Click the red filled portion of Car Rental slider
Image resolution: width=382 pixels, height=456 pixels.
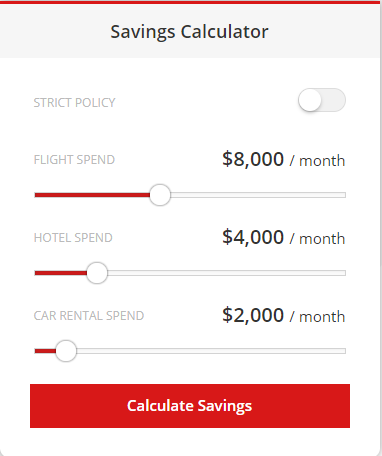[45, 351]
